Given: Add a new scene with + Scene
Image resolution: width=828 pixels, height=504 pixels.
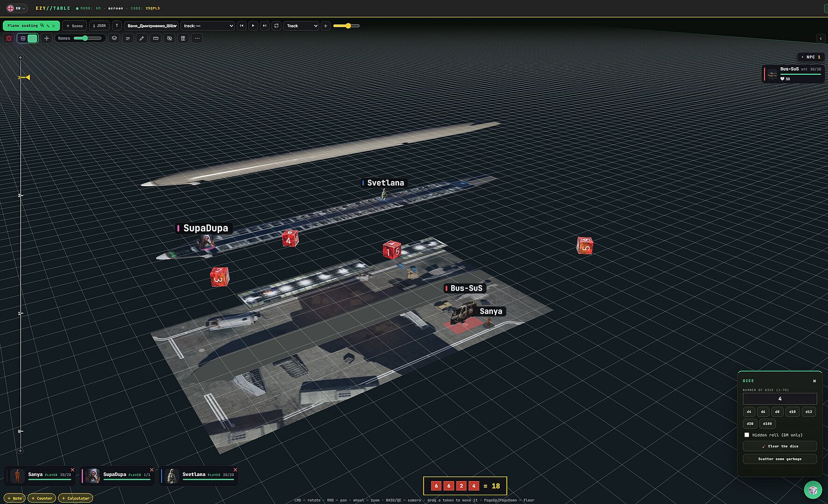Looking at the screenshot, I should [x=74, y=26].
